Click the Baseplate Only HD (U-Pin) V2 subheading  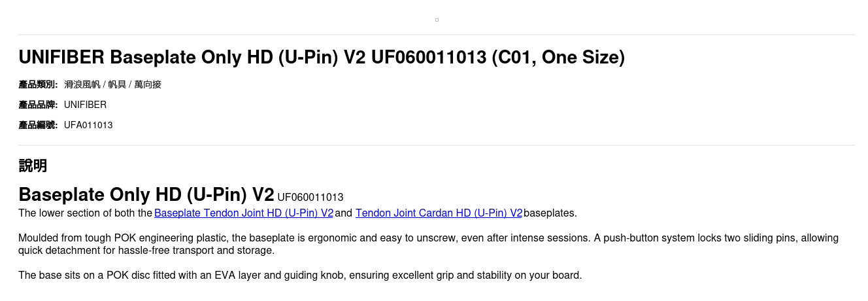[x=146, y=195]
